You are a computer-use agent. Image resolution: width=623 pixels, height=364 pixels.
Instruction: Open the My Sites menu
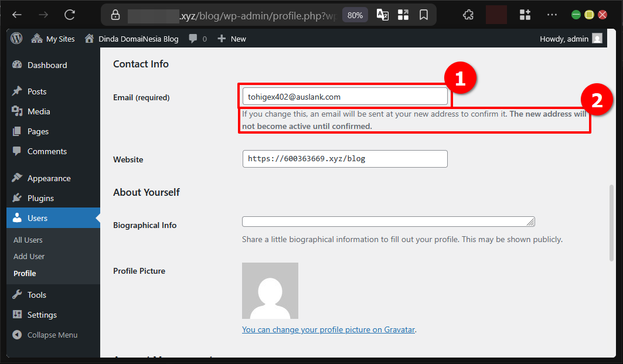click(53, 39)
